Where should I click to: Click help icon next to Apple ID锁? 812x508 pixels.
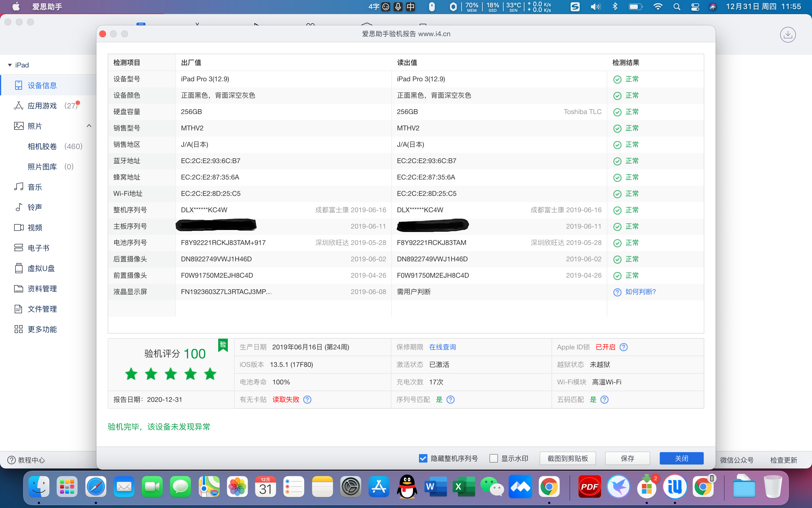pyautogui.click(x=623, y=347)
